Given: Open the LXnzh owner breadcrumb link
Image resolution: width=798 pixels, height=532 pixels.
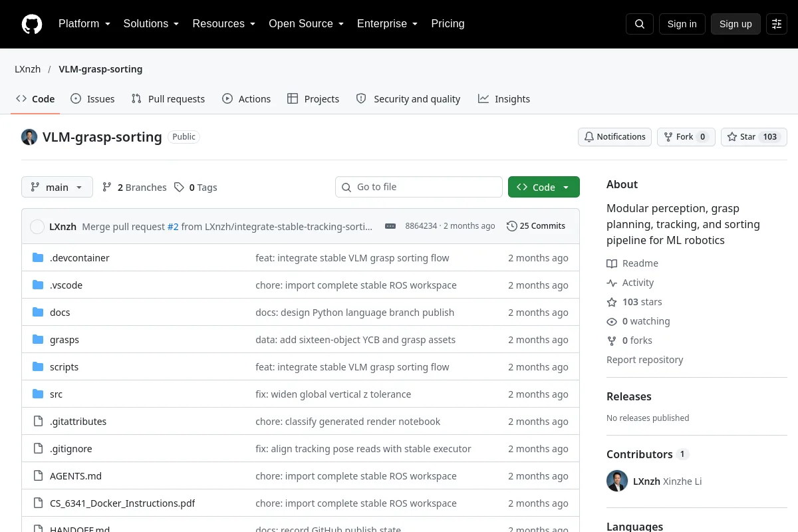Looking at the screenshot, I should coord(28,69).
